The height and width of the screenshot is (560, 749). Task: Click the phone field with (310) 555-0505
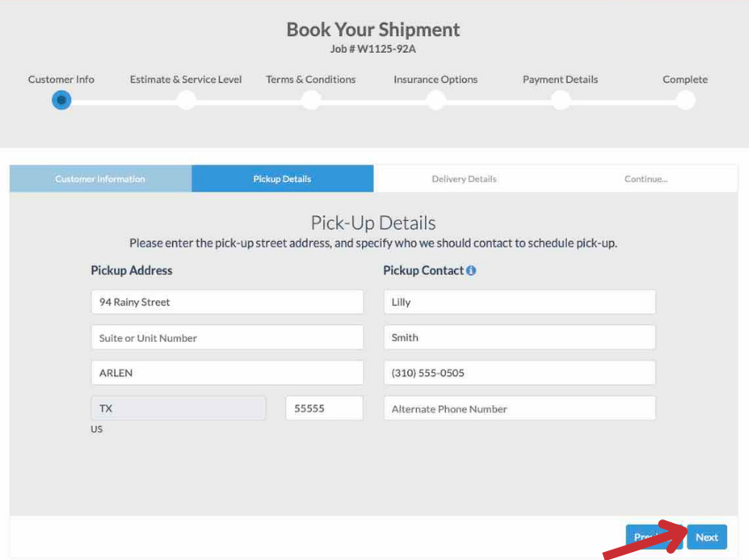(519, 373)
